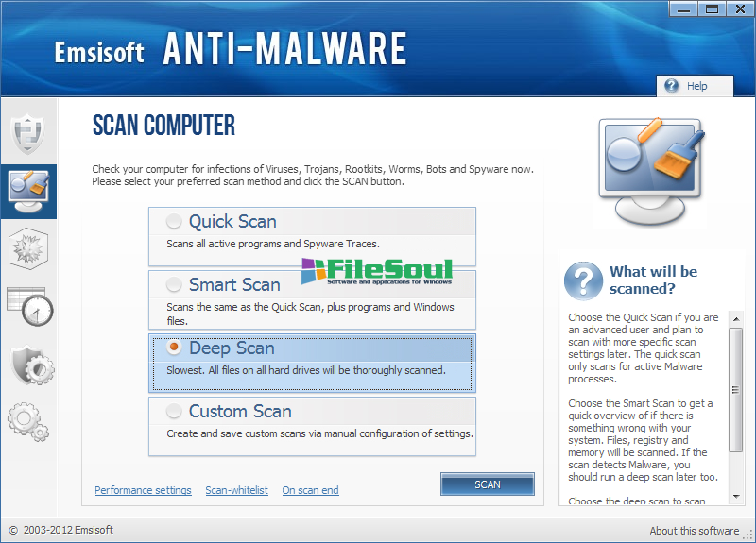Choose the Deep Scan radio button
The width and height of the screenshot is (756, 543).
[x=174, y=348]
